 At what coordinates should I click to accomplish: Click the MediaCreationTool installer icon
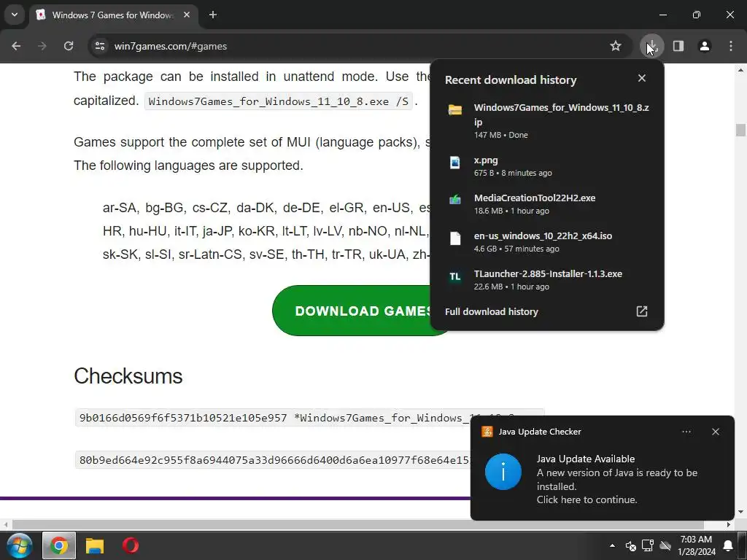click(455, 200)
